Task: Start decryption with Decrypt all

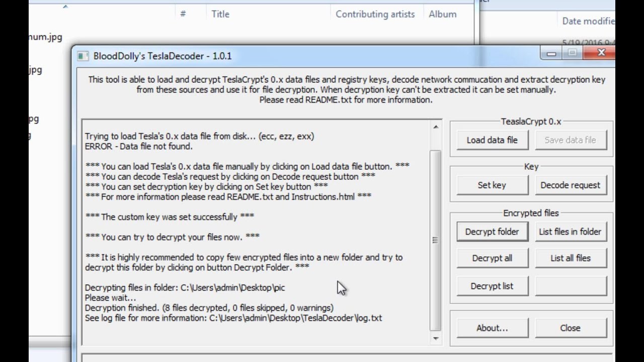Action: (x=492, y=258)
